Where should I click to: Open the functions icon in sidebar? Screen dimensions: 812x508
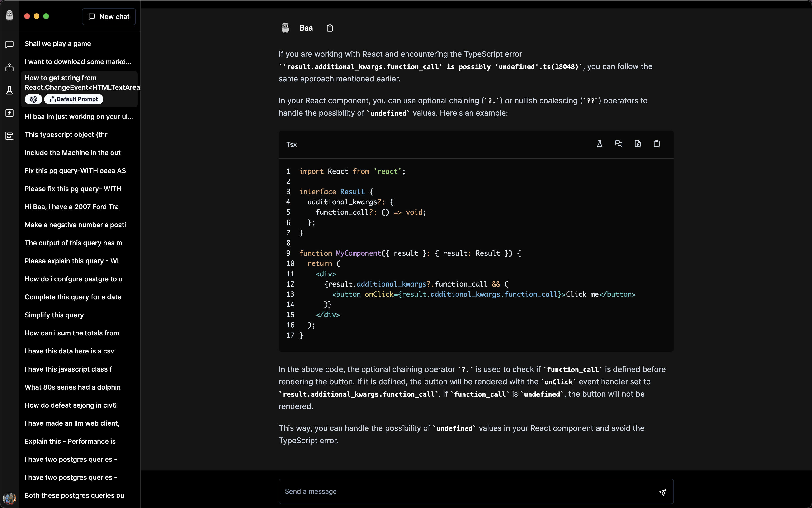pyautogui.click(x=9, y=113)
